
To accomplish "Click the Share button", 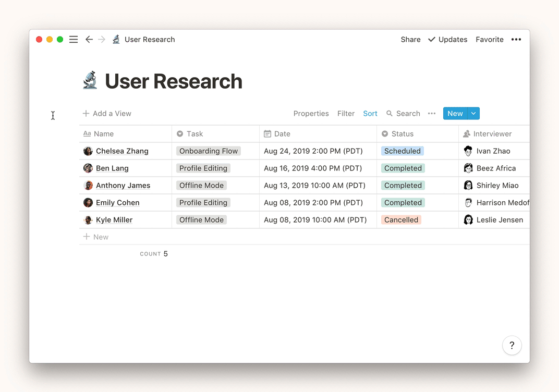I will click(410, 40).
